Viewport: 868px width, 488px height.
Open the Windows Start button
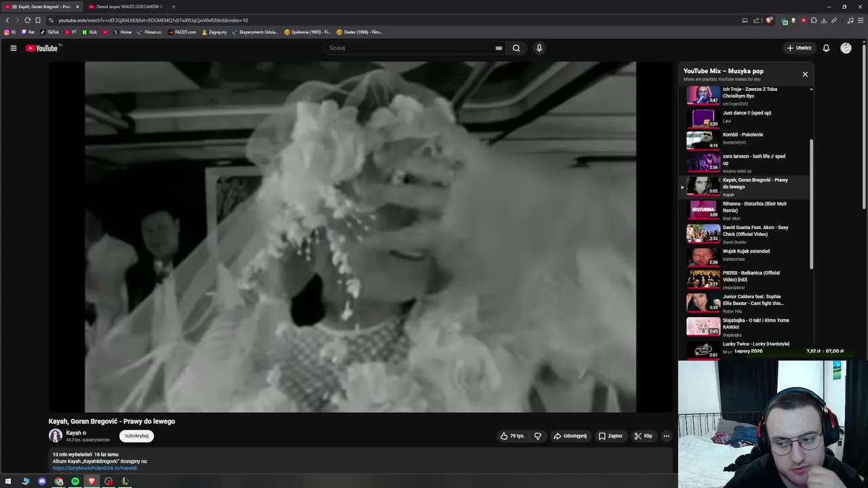coord(8,481)
